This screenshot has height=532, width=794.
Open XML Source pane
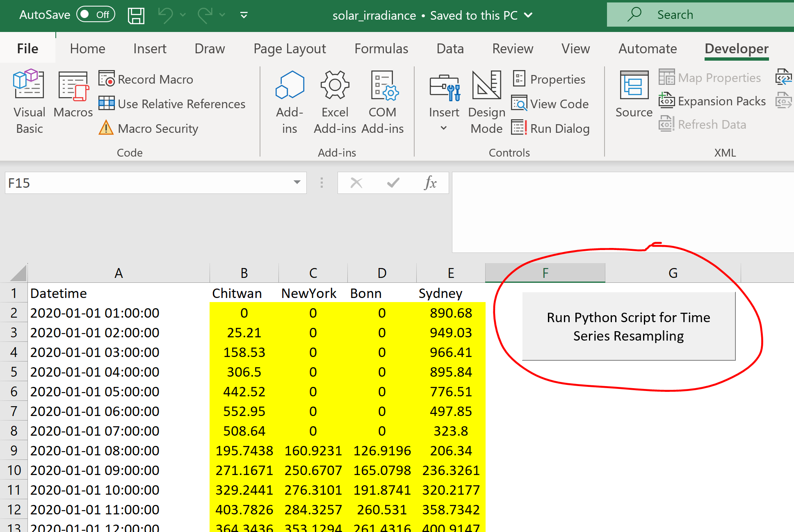tap(634, 95)
